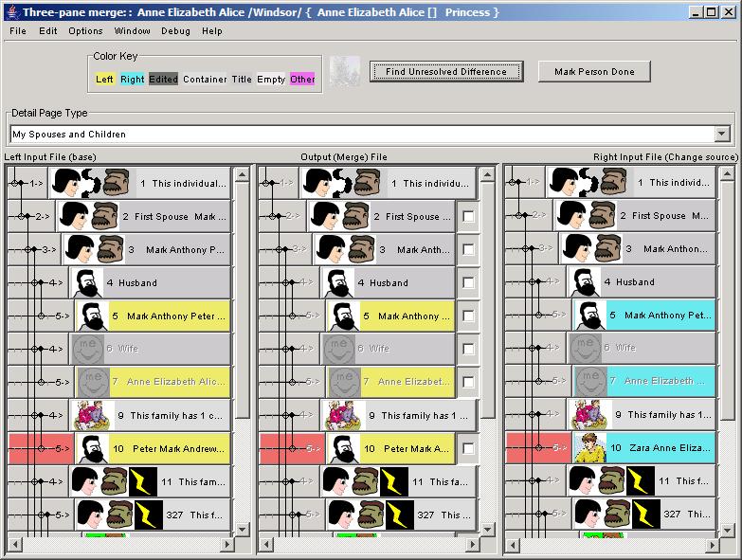Toggle checkbox next to output Husband row
Viewport: 742px width, 560px height.
click(x=468, y=283)
